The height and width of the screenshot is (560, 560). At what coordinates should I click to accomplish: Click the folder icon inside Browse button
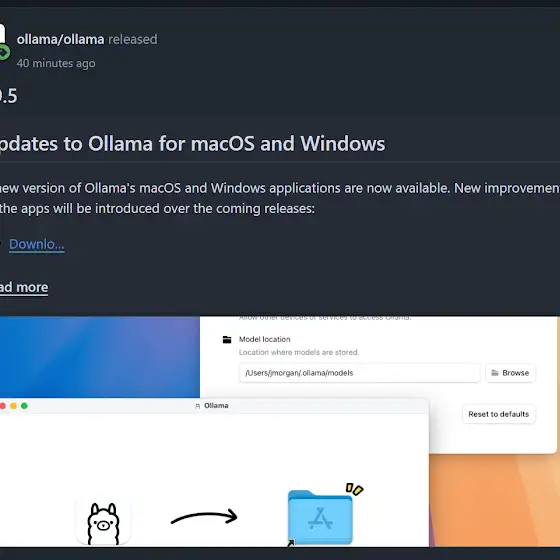coord(495,373)
